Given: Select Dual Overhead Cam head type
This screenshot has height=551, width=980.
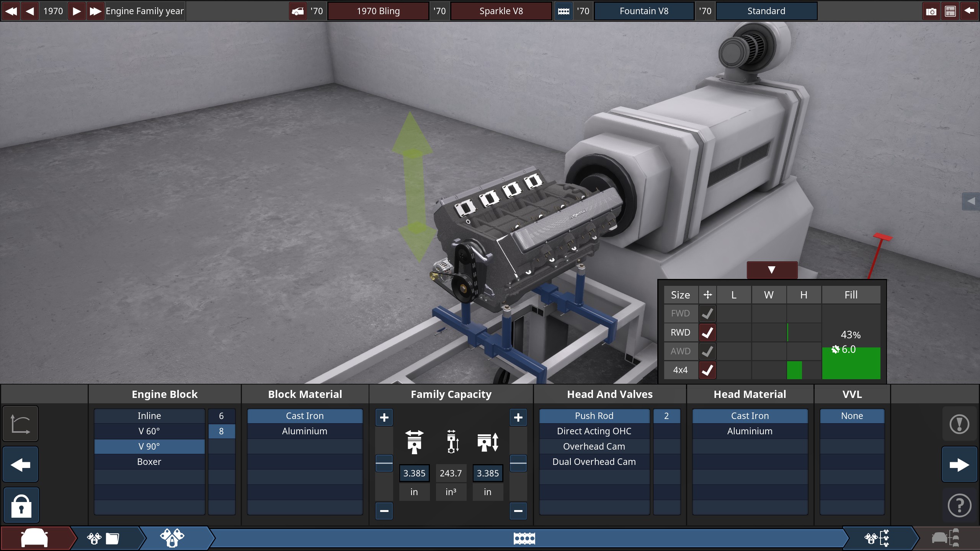Looking at the screenshot, I should (594, 462).
